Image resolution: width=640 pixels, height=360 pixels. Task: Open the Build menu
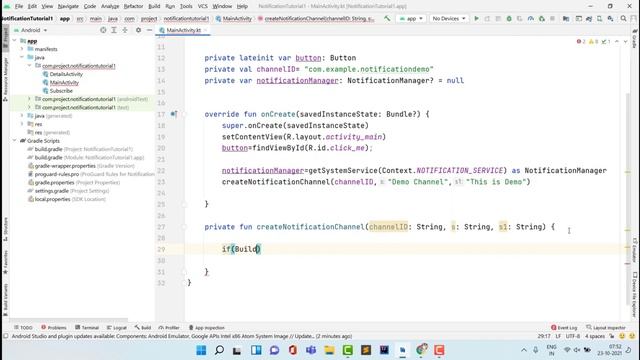click(154, 6)
